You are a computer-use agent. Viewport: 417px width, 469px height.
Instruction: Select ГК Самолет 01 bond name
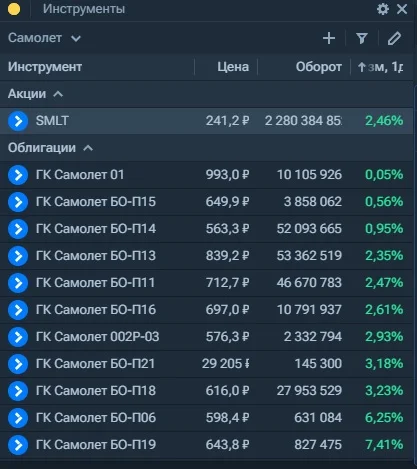click(80, 175)
